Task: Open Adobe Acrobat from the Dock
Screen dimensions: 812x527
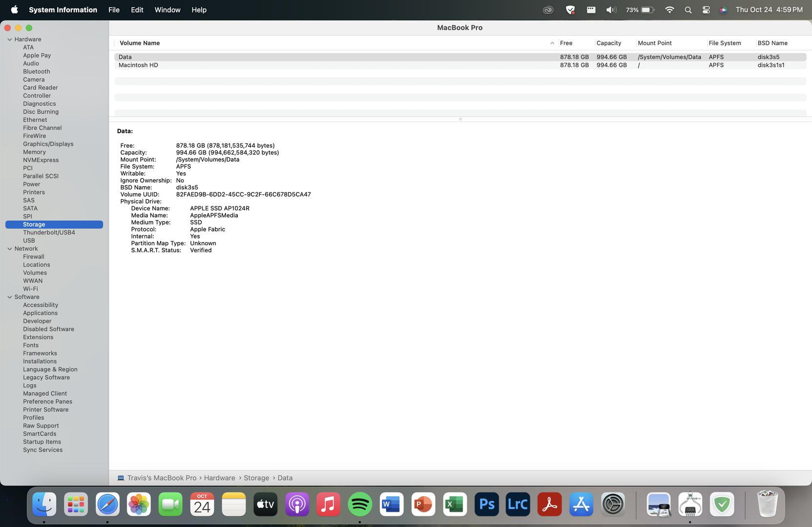Action: tap(549, 504)
